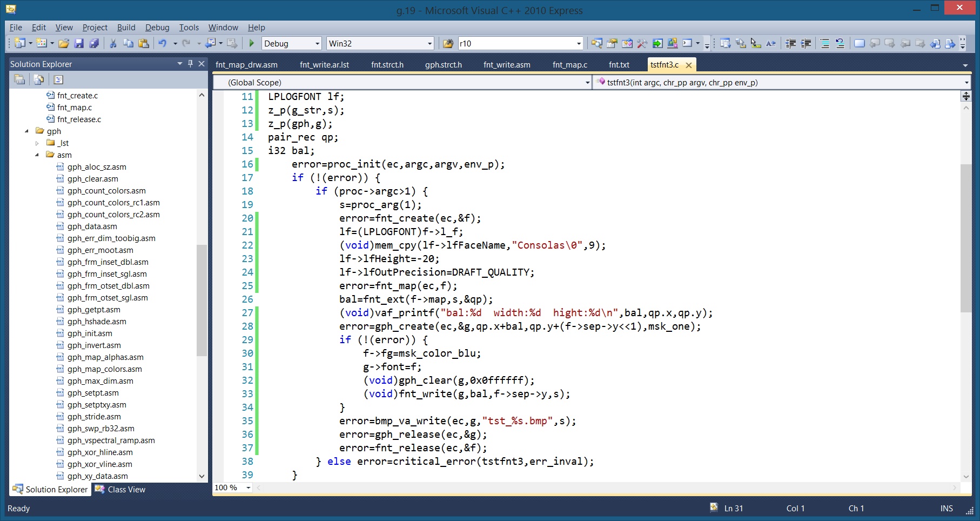Open the Debug configuration dropdown
Viewport: 980px width, 521px height.
click(292, 43)
